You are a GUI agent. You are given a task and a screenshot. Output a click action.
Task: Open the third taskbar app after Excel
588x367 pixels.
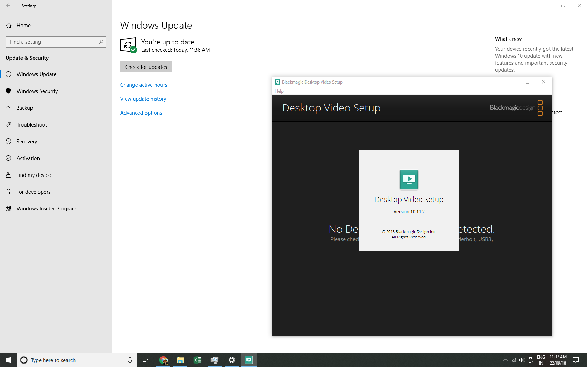[x=249, y=360]
